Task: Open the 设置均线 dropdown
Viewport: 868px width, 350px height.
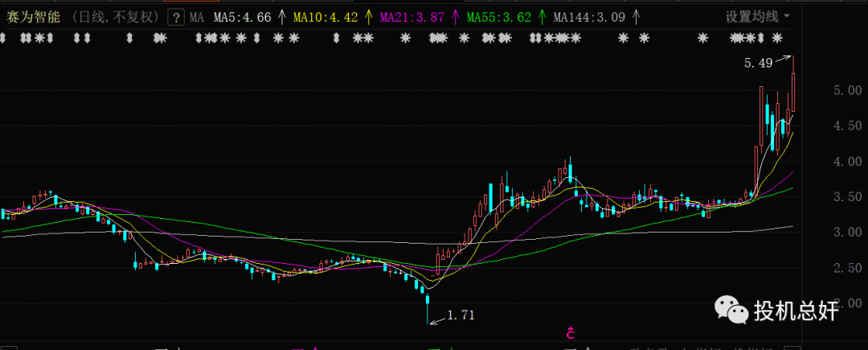Action: (757, 16)
